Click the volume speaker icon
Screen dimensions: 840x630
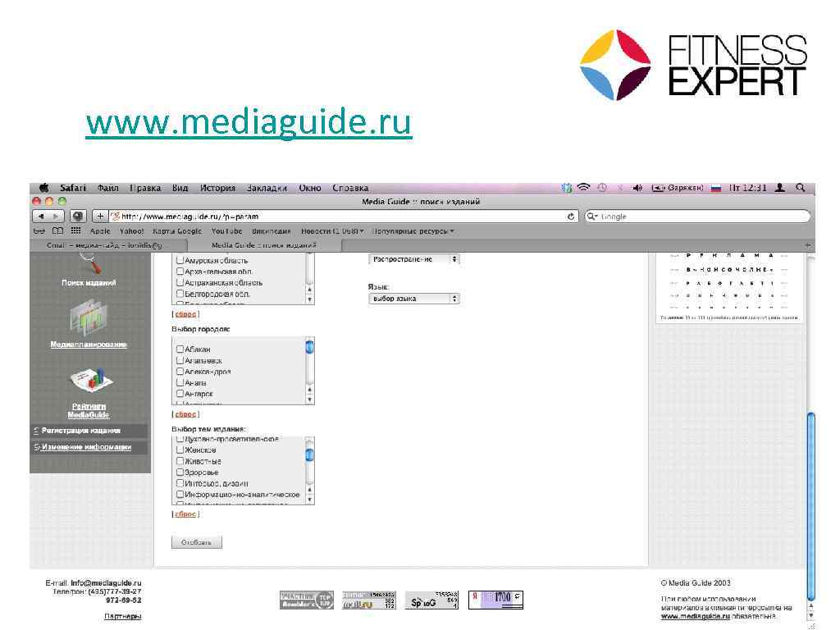coord(637,188)
